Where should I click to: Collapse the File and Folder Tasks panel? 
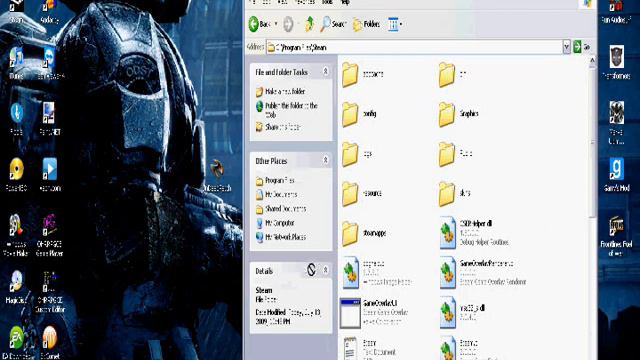click(x=325, y=71)
